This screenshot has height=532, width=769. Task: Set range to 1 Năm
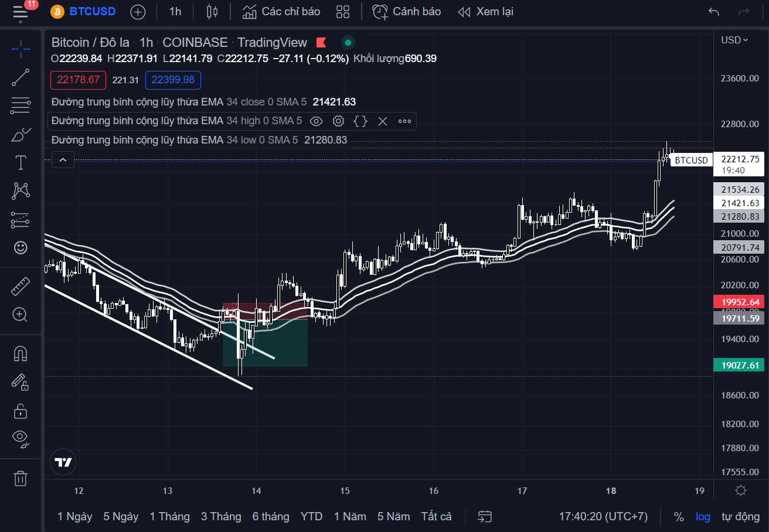point(350,516)
